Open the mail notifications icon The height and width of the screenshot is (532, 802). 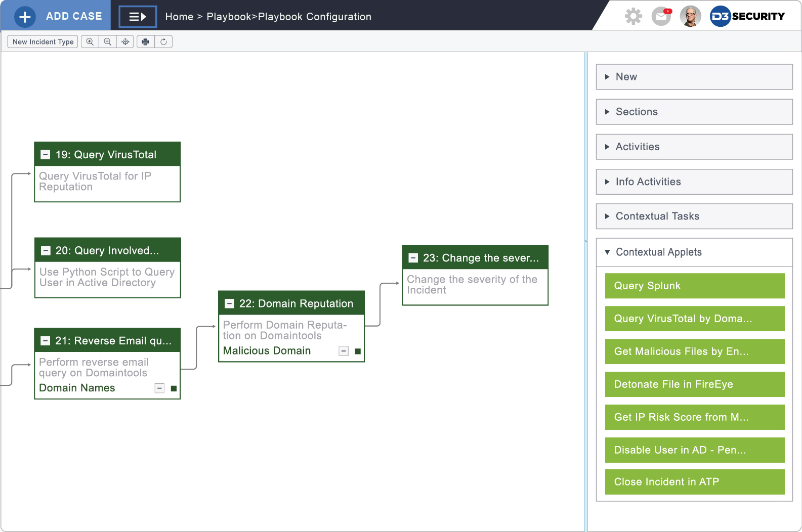pyautogui.click(x=661, y=16)
